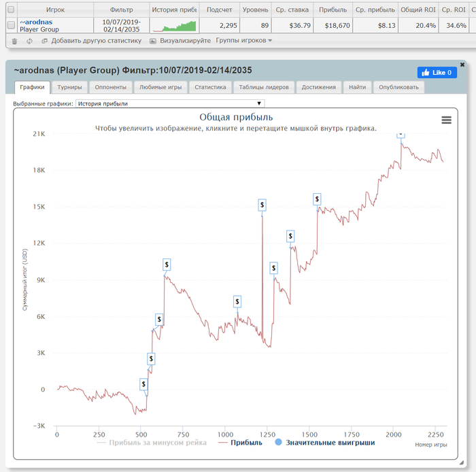The width and height of the screenshot is (476, 472).
Task: Expand the Группы игроков dropdown
Action: pyautogui.click(x=243, y=40)
